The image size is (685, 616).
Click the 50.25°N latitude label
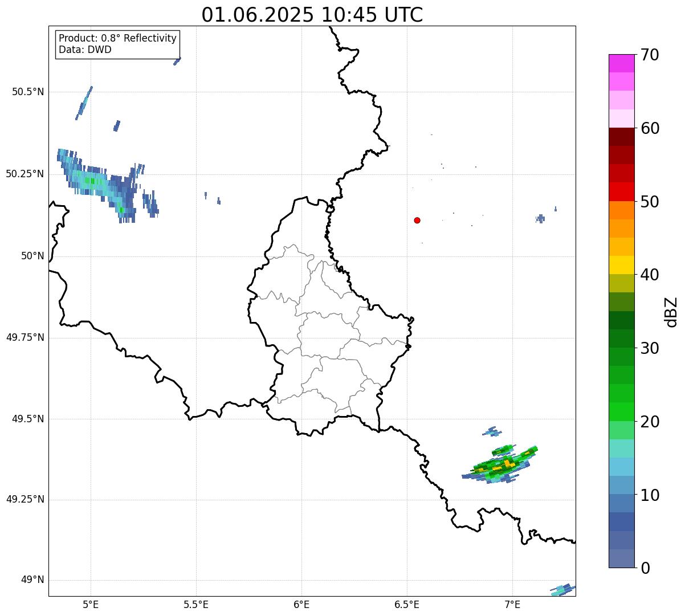pyautogui.click(x=25, y=174)
